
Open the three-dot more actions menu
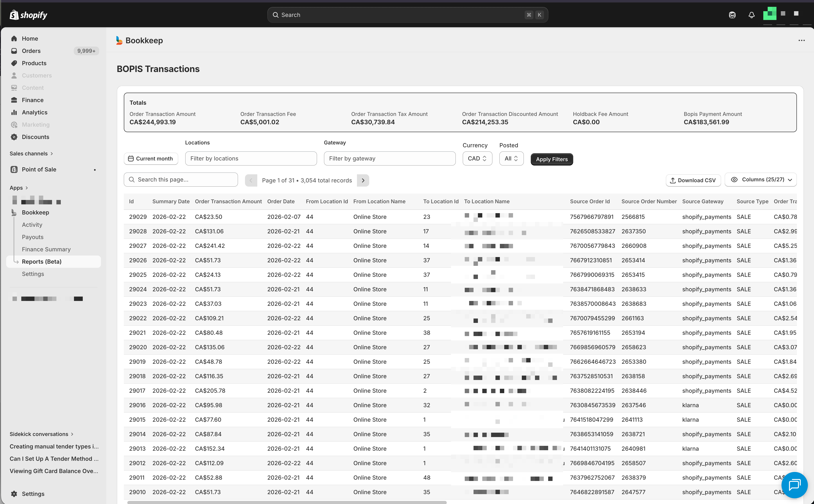coord(801,40)
